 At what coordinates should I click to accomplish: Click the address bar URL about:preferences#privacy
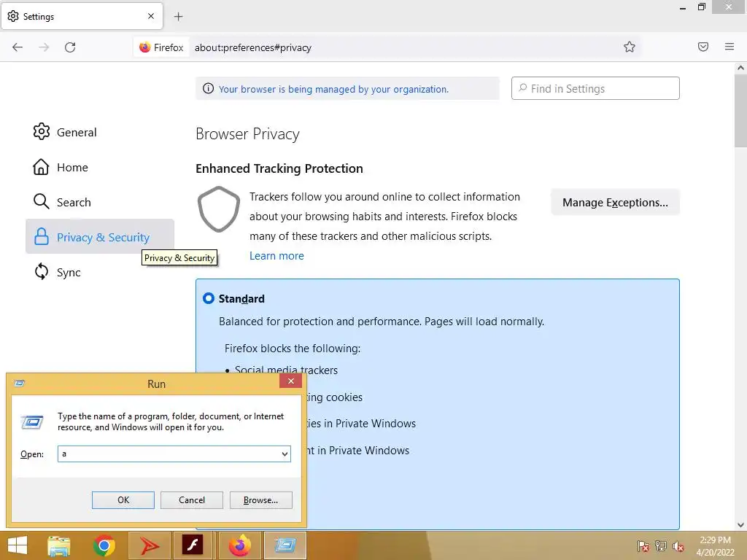click(253, 47)
